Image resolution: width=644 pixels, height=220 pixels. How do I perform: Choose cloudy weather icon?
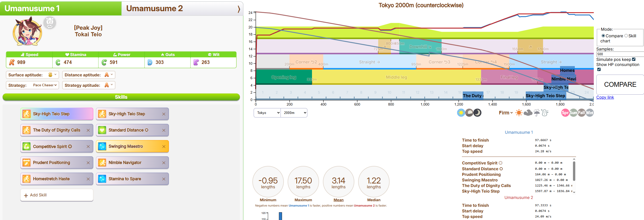coord(528,113)
